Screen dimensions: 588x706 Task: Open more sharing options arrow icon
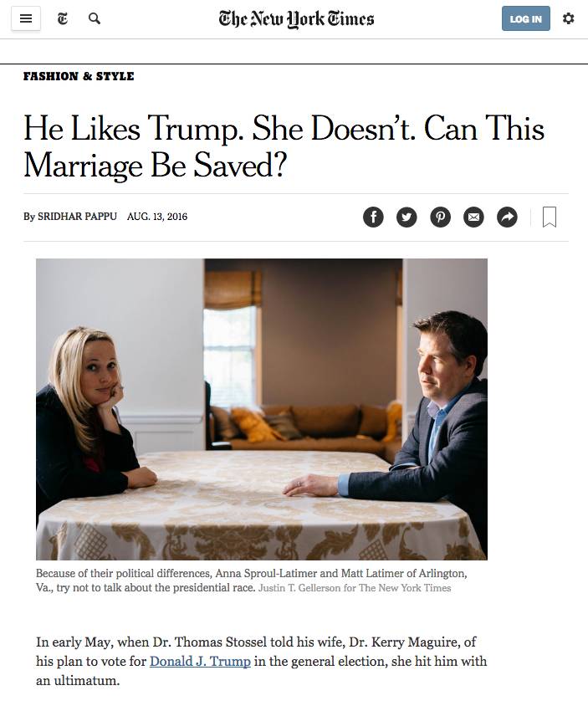507,217
